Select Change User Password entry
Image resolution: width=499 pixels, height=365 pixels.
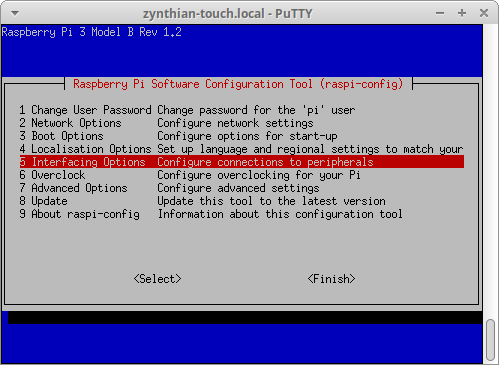(242, 110)
